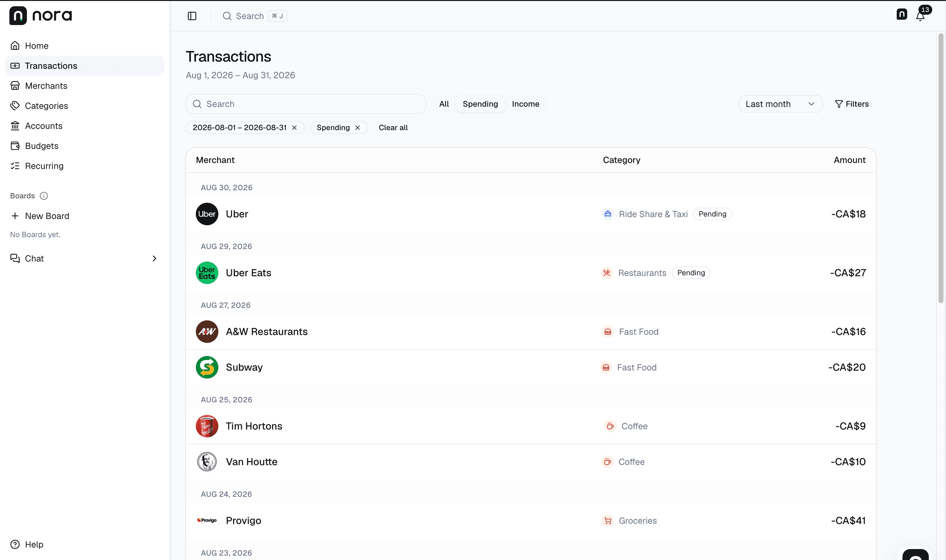This screenshot has height=560, width=946.
Task: Click the Home sidebar icon
Action: 15,46
